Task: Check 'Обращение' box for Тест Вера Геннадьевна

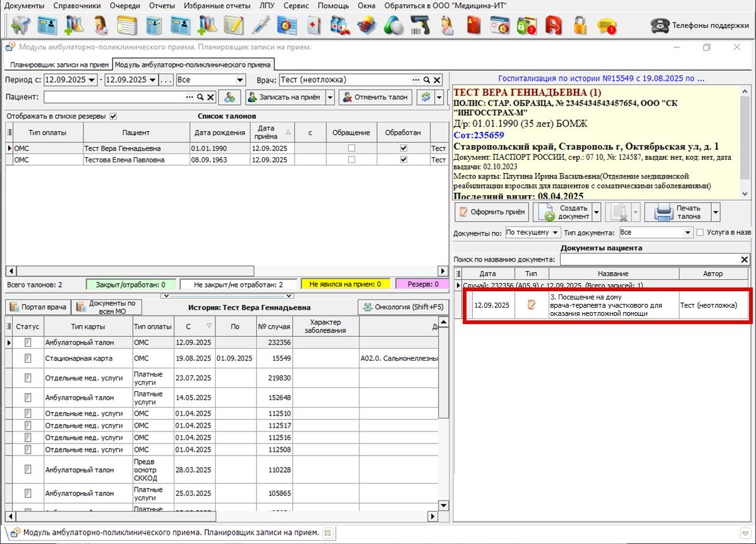Action: pos(351,148)
